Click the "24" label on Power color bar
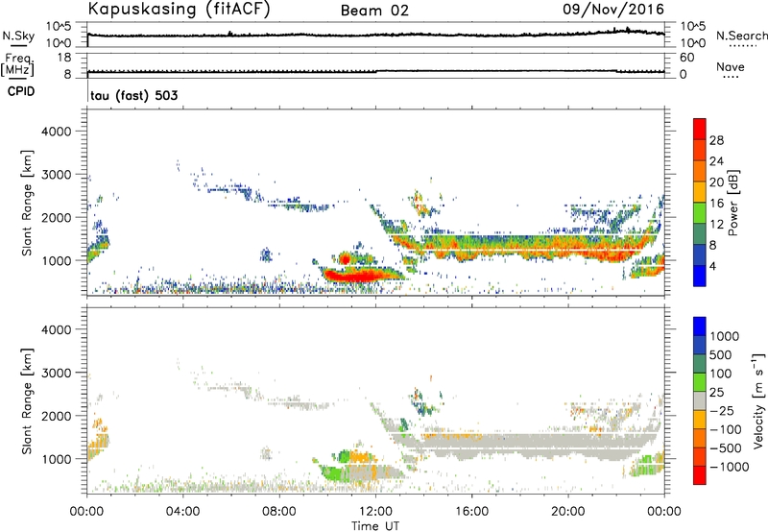Image resolution: width=768 pixels, height=532 pixels. point(716,161)
